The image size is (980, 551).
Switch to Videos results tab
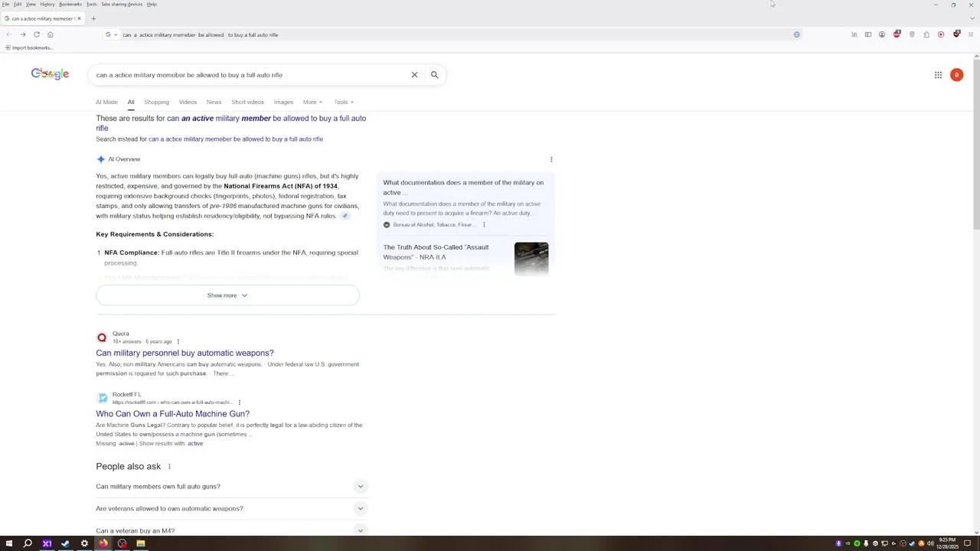188,102
